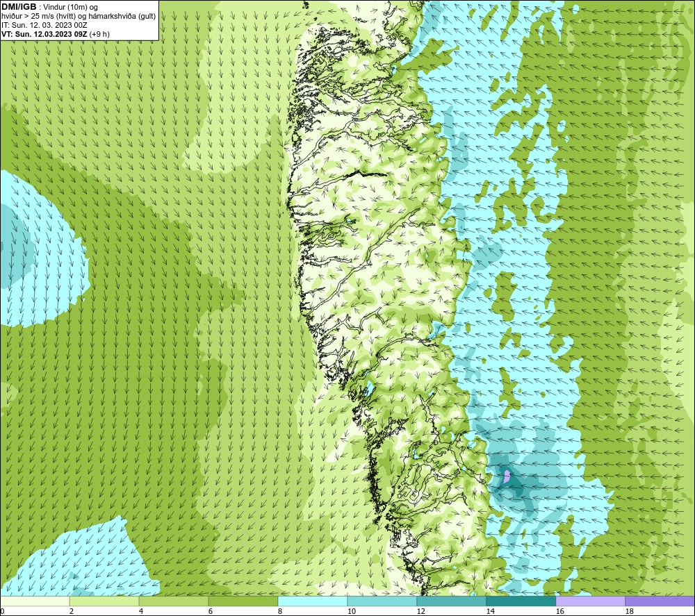Screen dimensions: 695x616
Task: Click the 8–10 m/s light cyan legend swatch
Action: click(313, 601)
